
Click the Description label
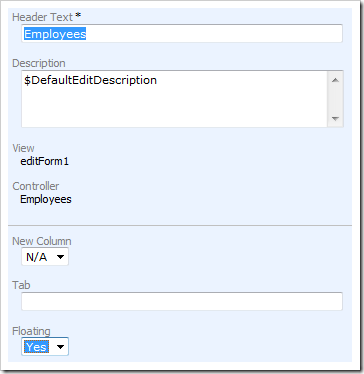tap(39, 63)
